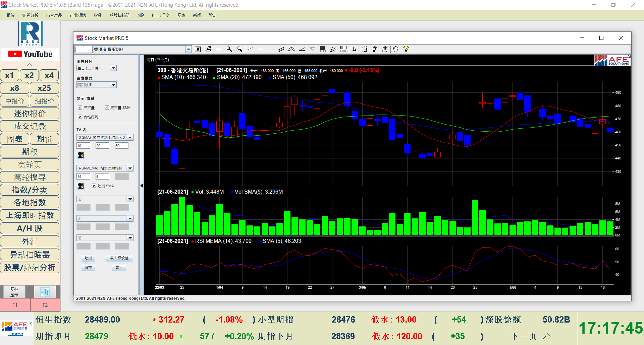This screenshot has height=345, width=644.
Task: Open the 图表时间 chart period dropdown
Action: (113, 68)
